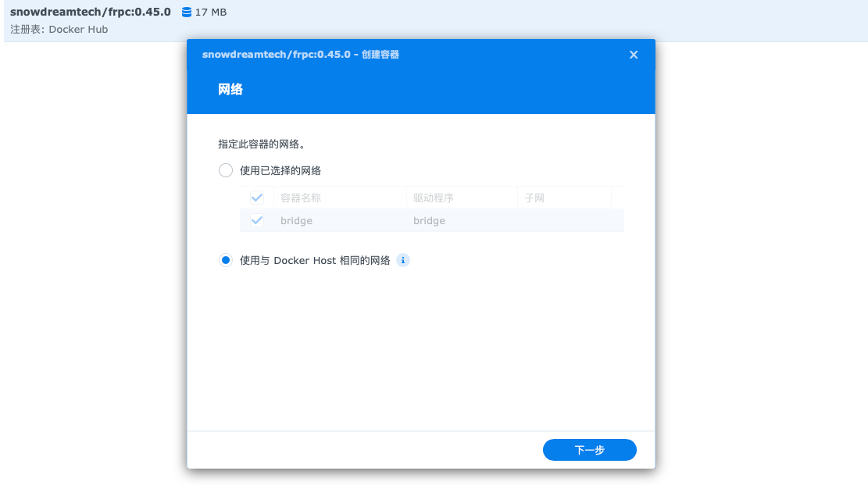Click the snowdreamtech/frpc:0.45.0 image name at top
Screen dimensions: 868x485
tap(91, 12)
